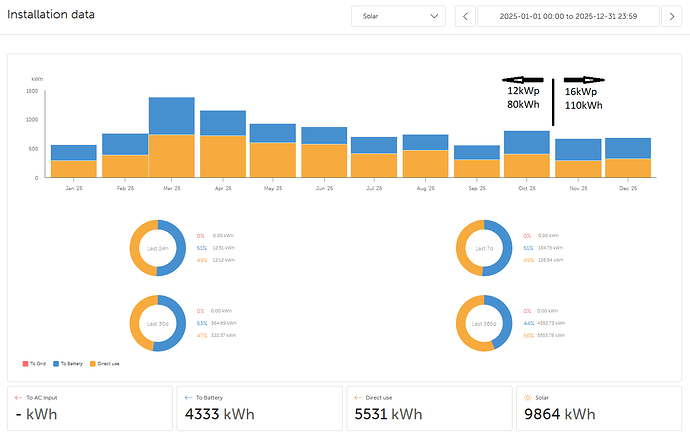The height and width of the screenshot is (440, 690).
Task: Click the To Battery arrow icon
Action: pyautogui.click(x=187, y=397)
